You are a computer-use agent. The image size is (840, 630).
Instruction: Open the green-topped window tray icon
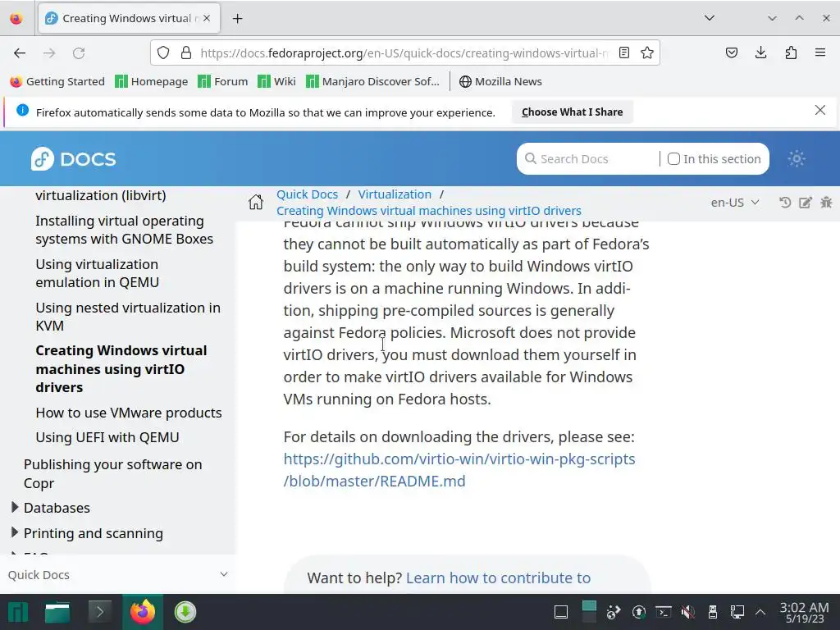(x=589, y=612)
